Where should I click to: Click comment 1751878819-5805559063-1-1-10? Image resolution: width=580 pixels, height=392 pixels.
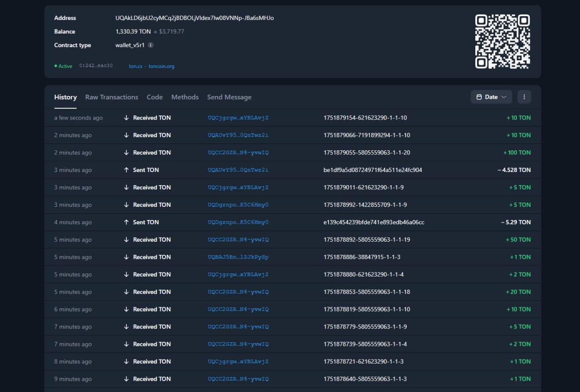point(367,310)
